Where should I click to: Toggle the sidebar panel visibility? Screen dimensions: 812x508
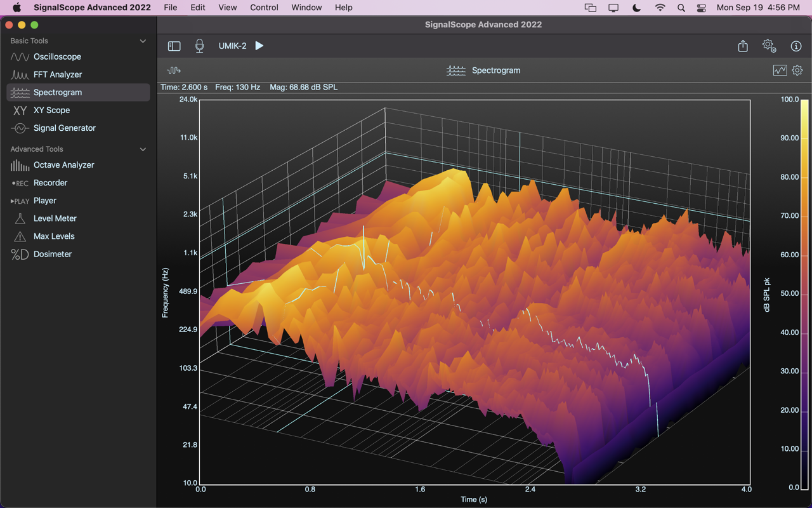174,46
